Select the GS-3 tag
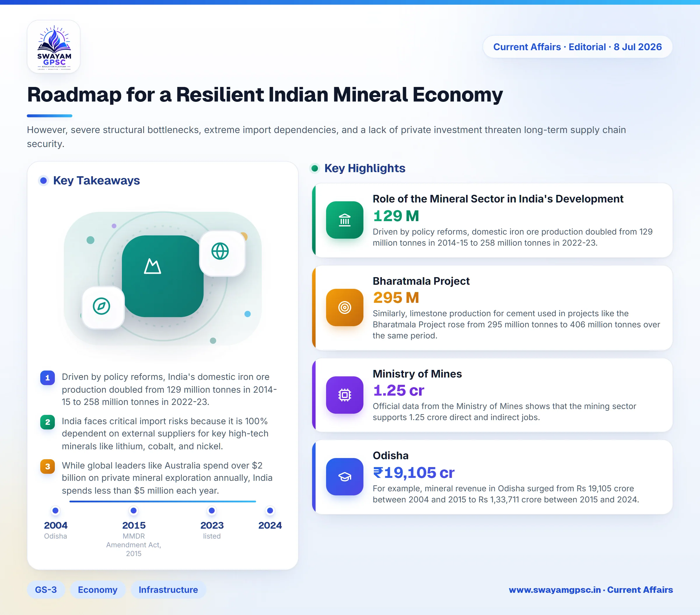This screenshot has width=700, height=615. [x=46, y=590]
